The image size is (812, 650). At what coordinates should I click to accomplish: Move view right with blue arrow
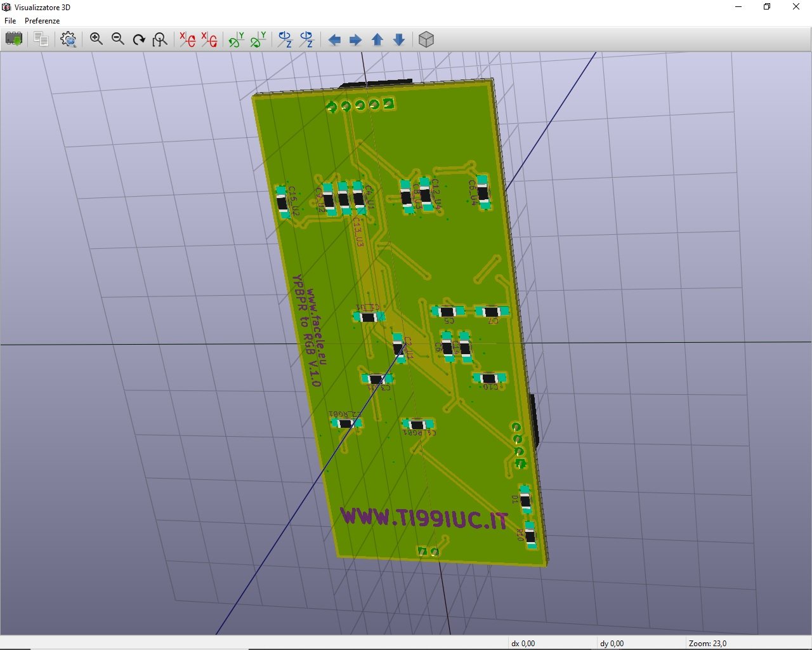point(356,40)
